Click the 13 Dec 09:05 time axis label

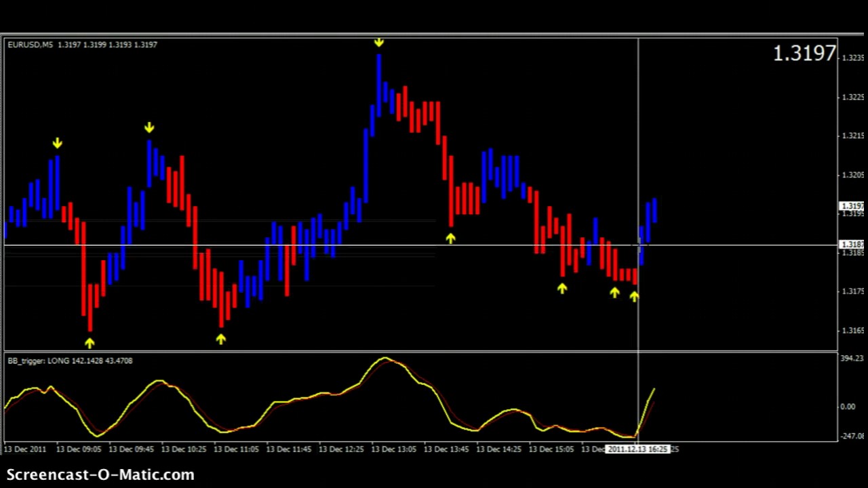(x=79, y=449)
